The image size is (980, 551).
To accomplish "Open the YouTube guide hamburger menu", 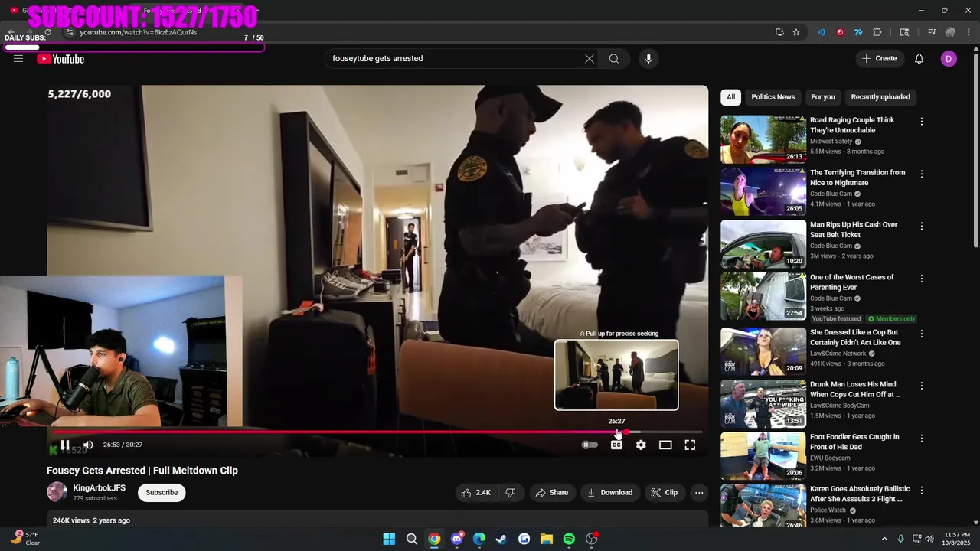I will point(18,59).
